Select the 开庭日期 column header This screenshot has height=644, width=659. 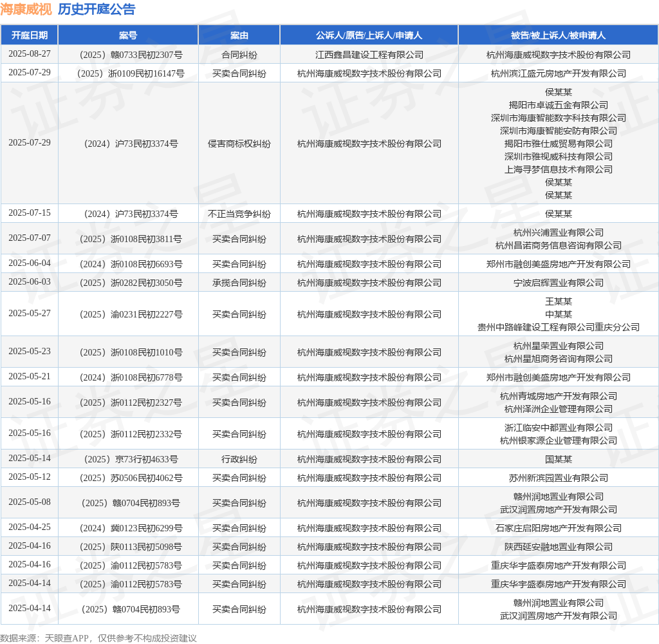[30, 35]
